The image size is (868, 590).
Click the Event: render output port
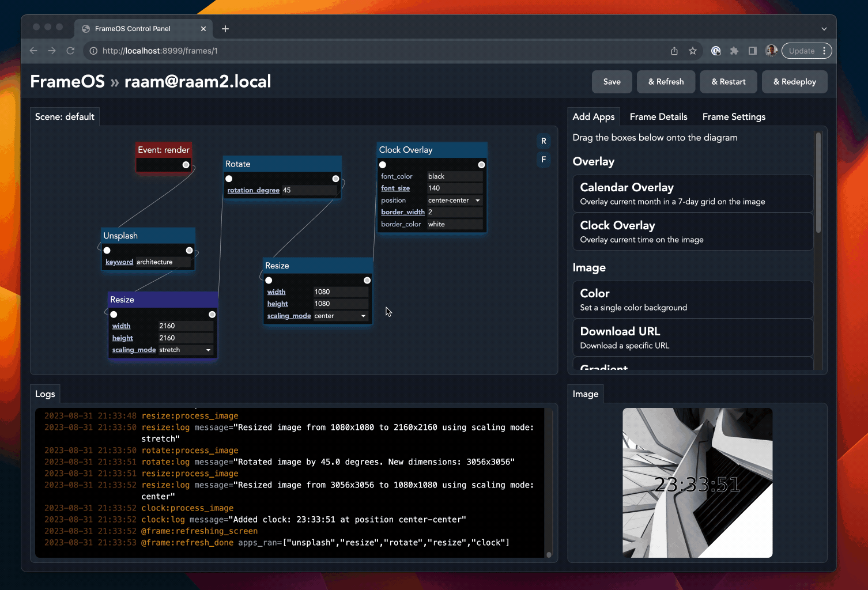click(186, 165)
